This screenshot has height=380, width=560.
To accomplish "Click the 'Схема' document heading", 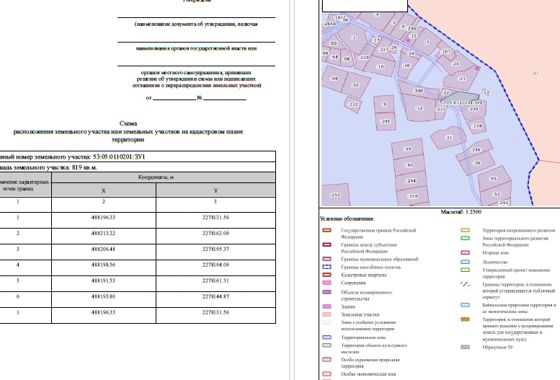I will (x=128, y=123).
